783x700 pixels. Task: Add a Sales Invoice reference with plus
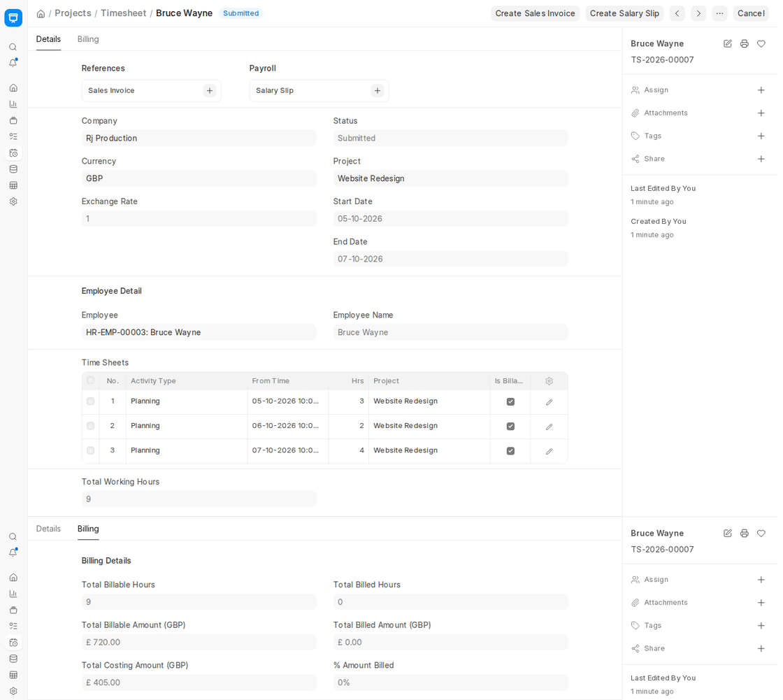coord(210,90)
